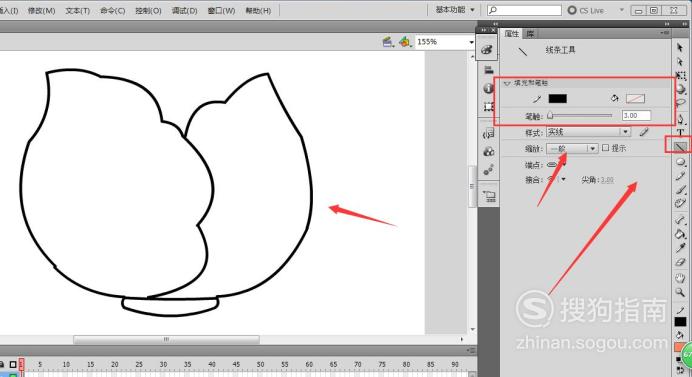692x377 pixels.
Task: Select the Free Transform tool
Action: [681, 75]
